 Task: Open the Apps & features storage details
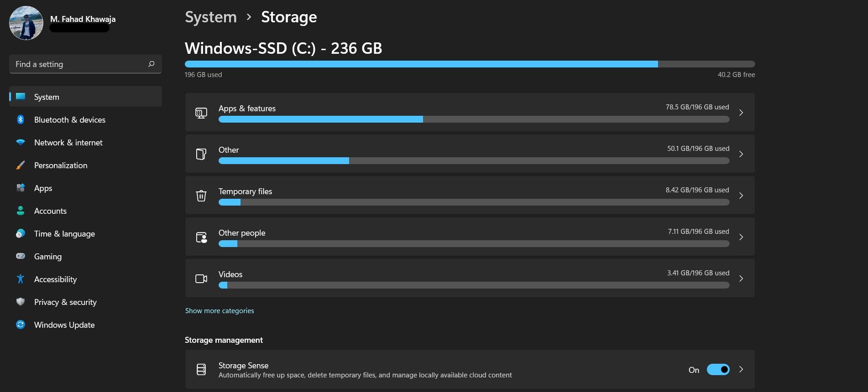741,112
